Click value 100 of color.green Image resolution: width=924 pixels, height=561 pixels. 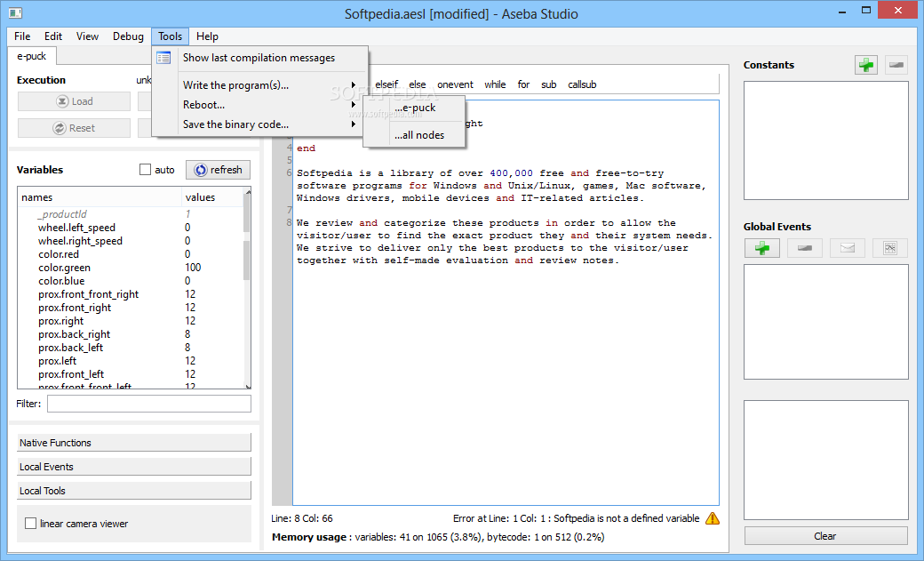(193, 268)
